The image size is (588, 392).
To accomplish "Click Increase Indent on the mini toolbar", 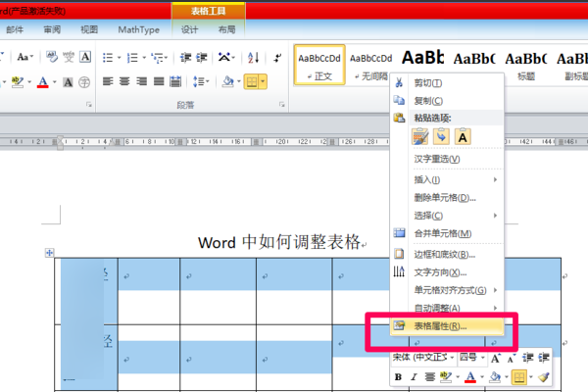I will point(544,358).
